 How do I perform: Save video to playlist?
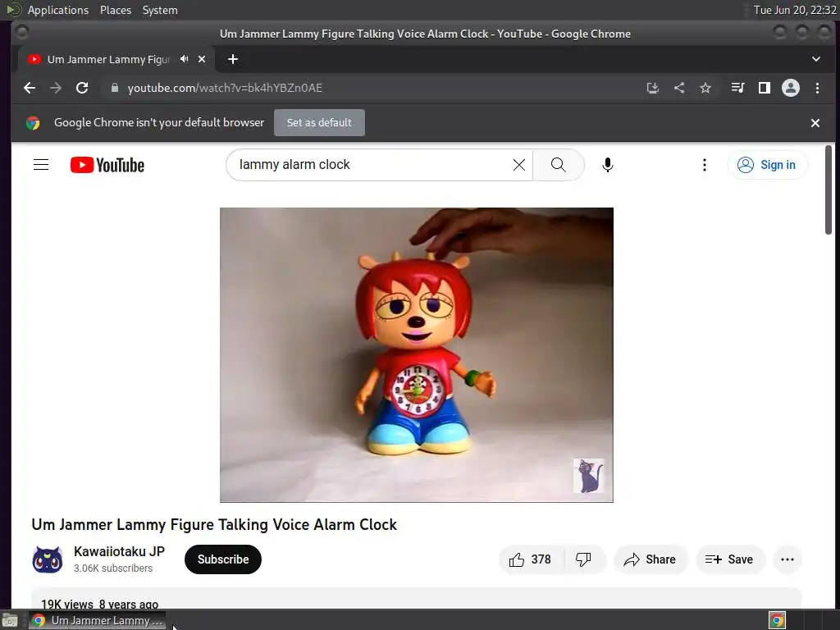click(x=730, y=559)
